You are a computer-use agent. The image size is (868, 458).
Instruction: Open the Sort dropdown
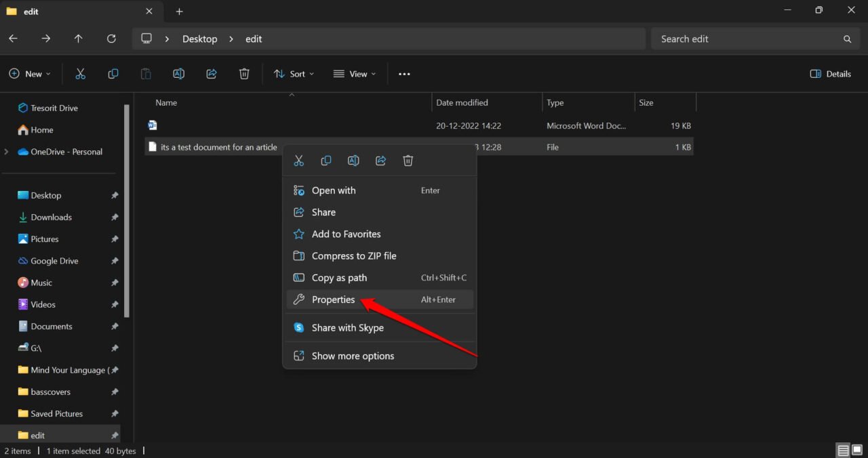tap(294, 73)
